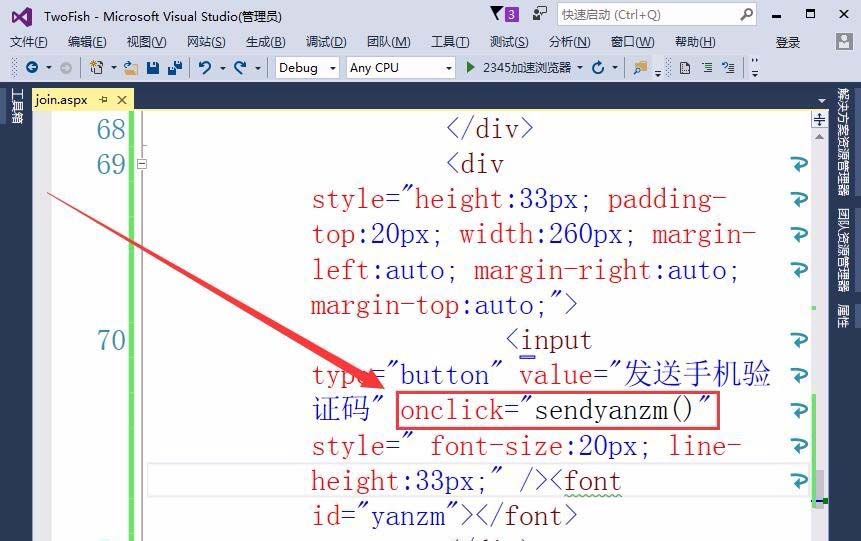
Task: Click the document page toolbar icon
Action: coord(685,68)
